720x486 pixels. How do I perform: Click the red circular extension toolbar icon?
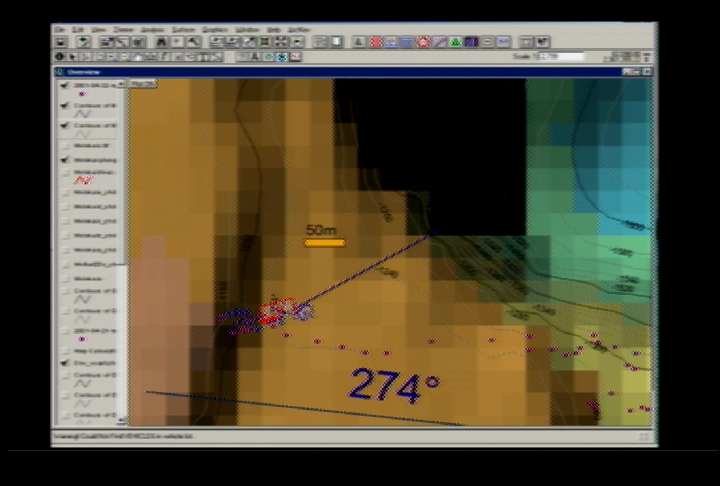pos(423,42)
